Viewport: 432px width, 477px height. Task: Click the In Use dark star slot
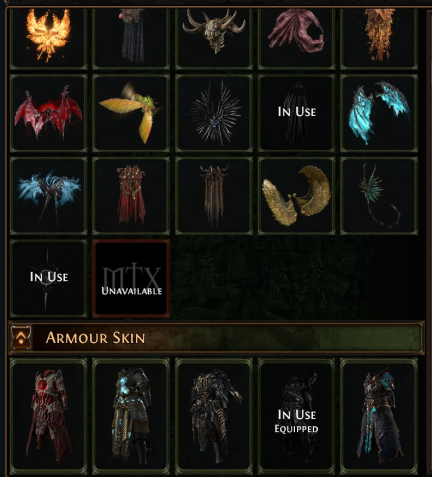pyautogui.click(x=49, y=278)
